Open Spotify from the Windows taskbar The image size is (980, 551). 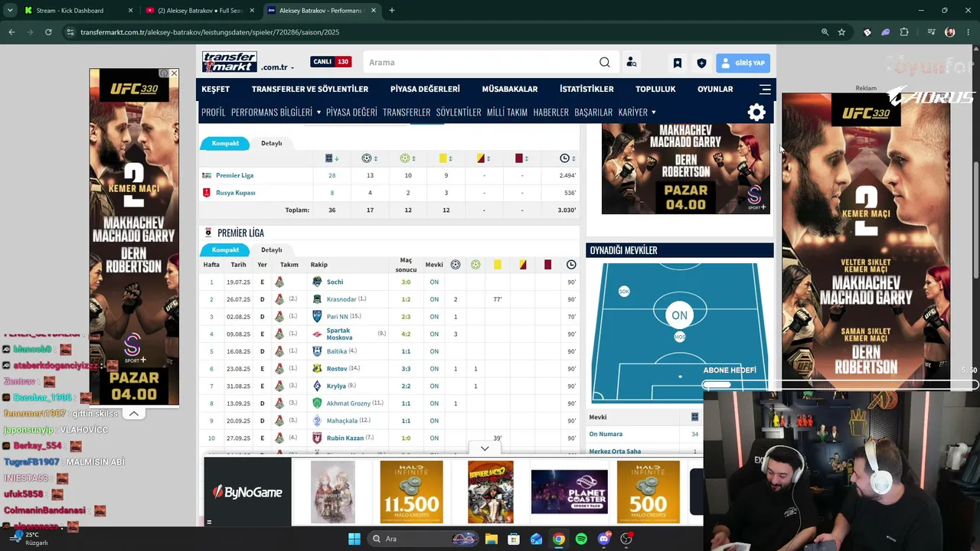tap(581, 539)
